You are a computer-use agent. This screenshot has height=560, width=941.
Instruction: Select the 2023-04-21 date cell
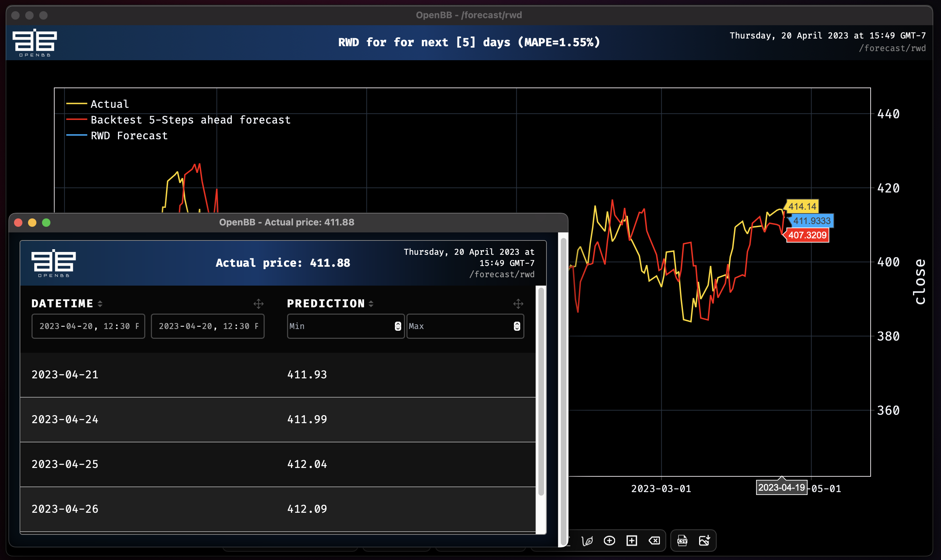click(x=65, y=375)
